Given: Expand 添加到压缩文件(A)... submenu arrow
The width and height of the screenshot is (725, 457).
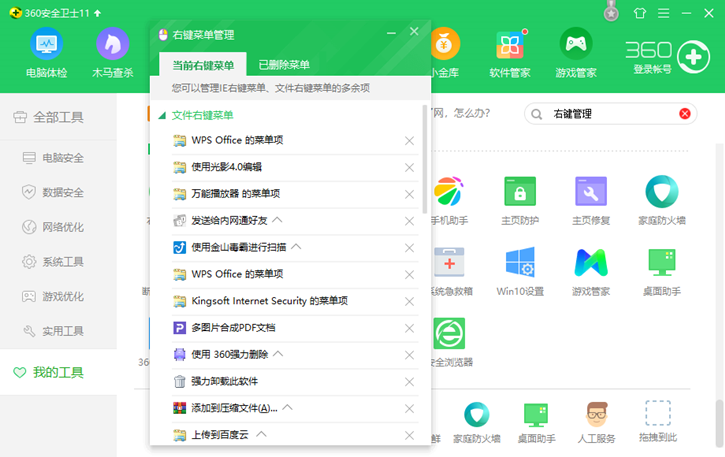Looking at the screenshot, I should coord(288,407).
